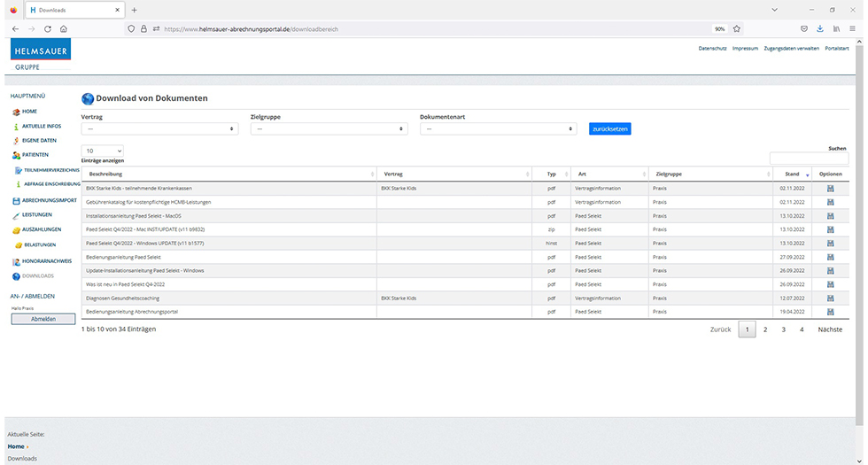868x465 pixels.
Task: Sort table by Art column
Action: coord(609,174)
